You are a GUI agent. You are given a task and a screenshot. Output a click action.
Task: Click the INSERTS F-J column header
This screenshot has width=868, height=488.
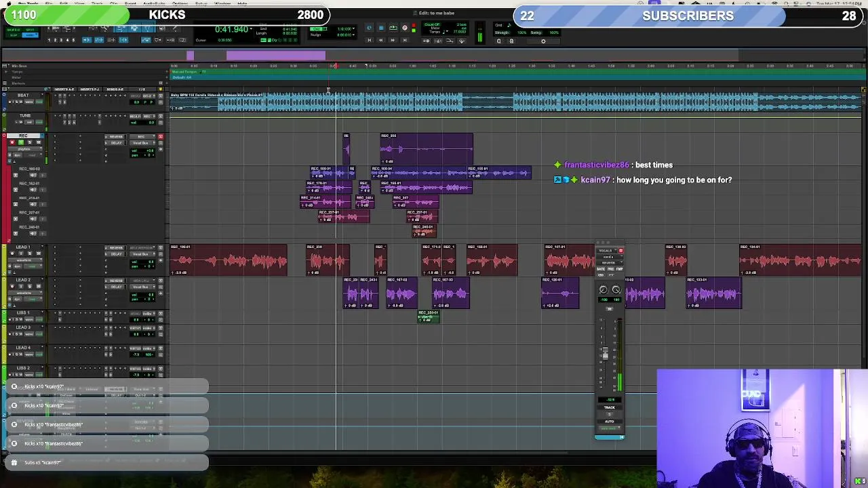tap(90, 89)
